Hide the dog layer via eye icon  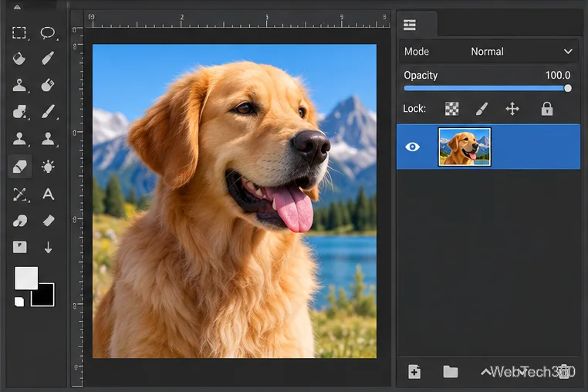coord(413,147)
